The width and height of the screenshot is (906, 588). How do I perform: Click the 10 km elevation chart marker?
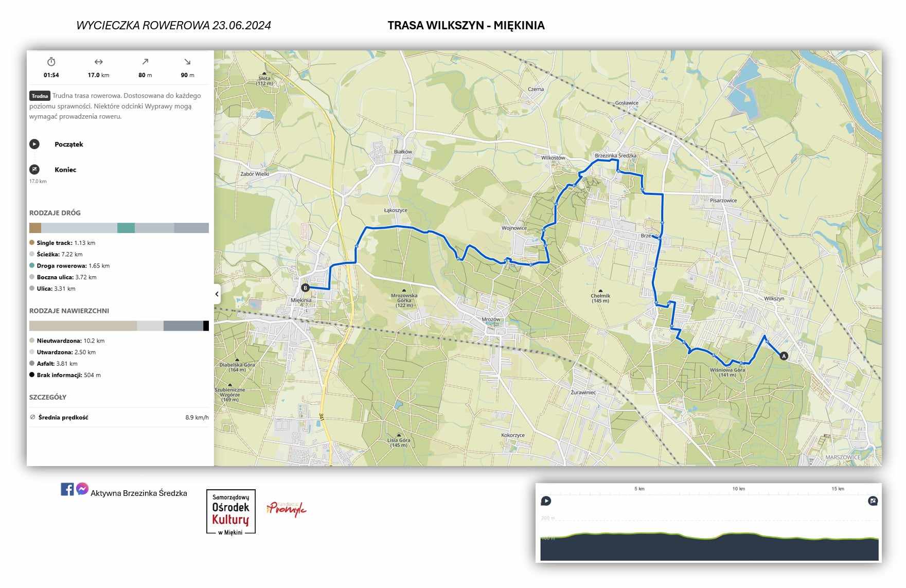[738, 489]
